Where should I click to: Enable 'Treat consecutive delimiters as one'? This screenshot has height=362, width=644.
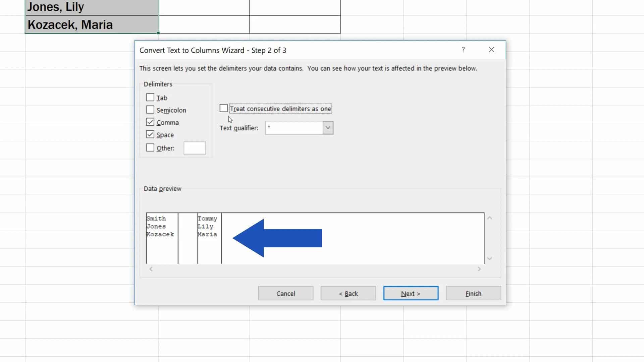coord(223,108)
